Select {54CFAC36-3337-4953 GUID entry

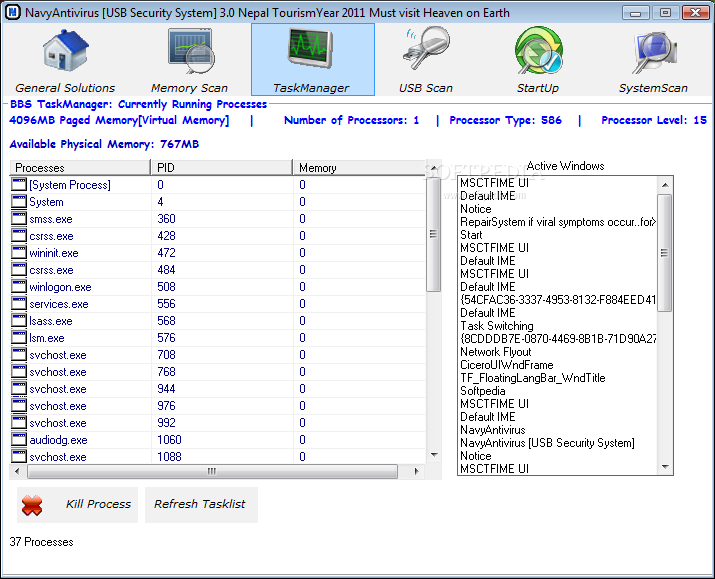[x=558, y=300]
